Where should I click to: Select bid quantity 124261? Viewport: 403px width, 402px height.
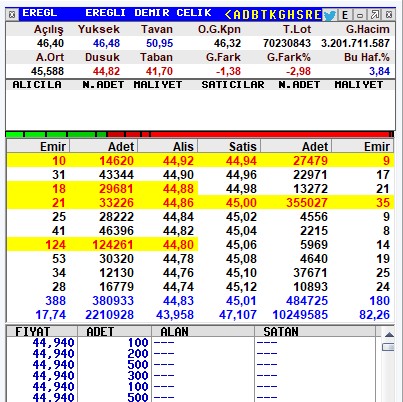click(x=113, y=245)
